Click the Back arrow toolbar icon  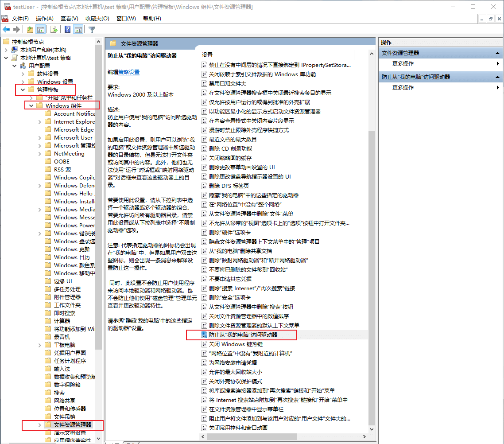point(6,30)
